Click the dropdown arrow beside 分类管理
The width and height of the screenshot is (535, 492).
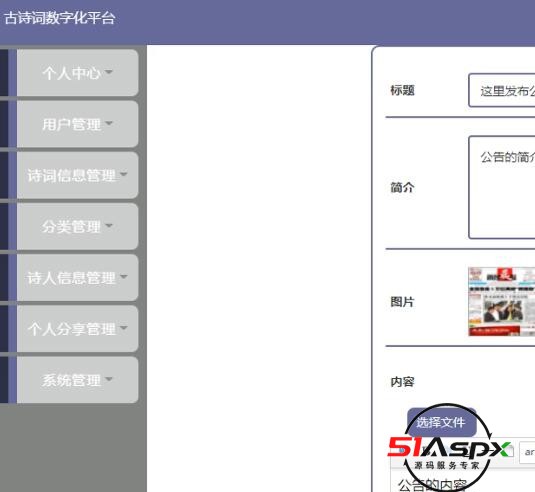[109, 226]
